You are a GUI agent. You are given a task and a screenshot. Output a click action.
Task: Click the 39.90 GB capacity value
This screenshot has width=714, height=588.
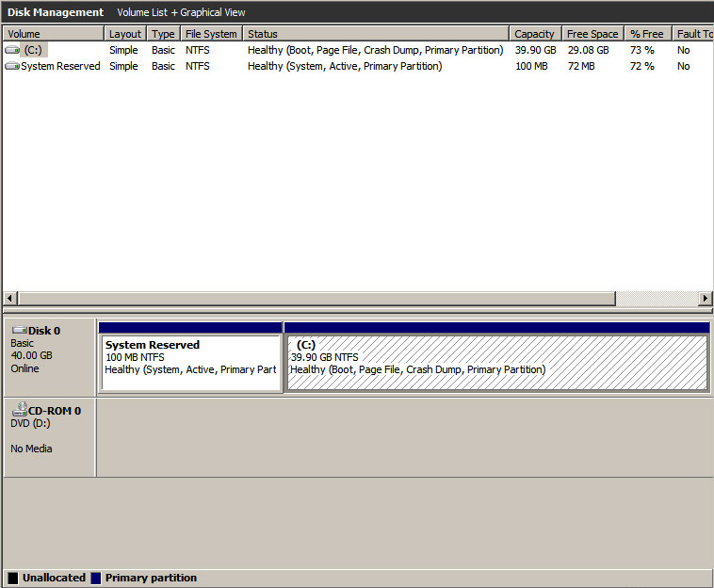pos(535,50)
